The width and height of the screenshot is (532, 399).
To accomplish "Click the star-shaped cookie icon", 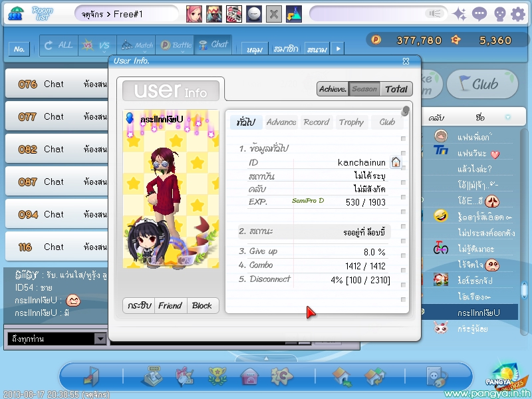I will point(281,376).
